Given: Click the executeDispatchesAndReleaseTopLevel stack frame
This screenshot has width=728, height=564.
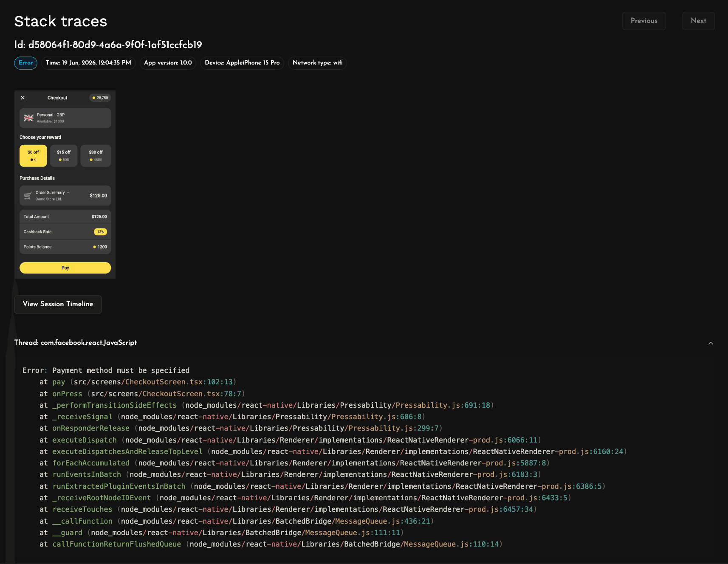Looking at the screenshot, I should [x=333, y=451].
